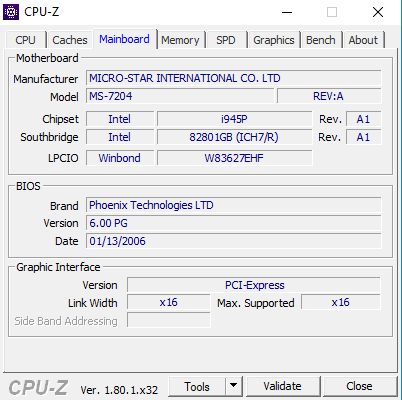Click the Intel chipset vendor field
402x400 pixels.
120,119
